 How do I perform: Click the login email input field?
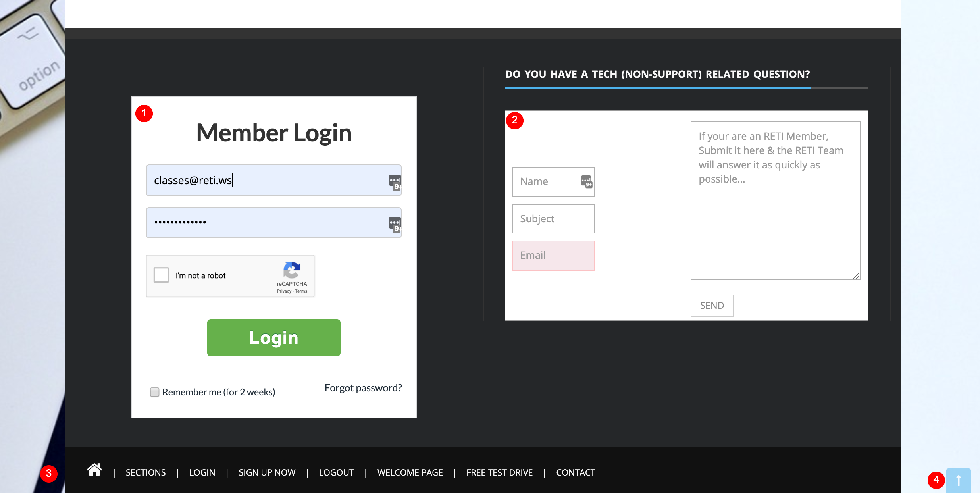tap(274, 180)
